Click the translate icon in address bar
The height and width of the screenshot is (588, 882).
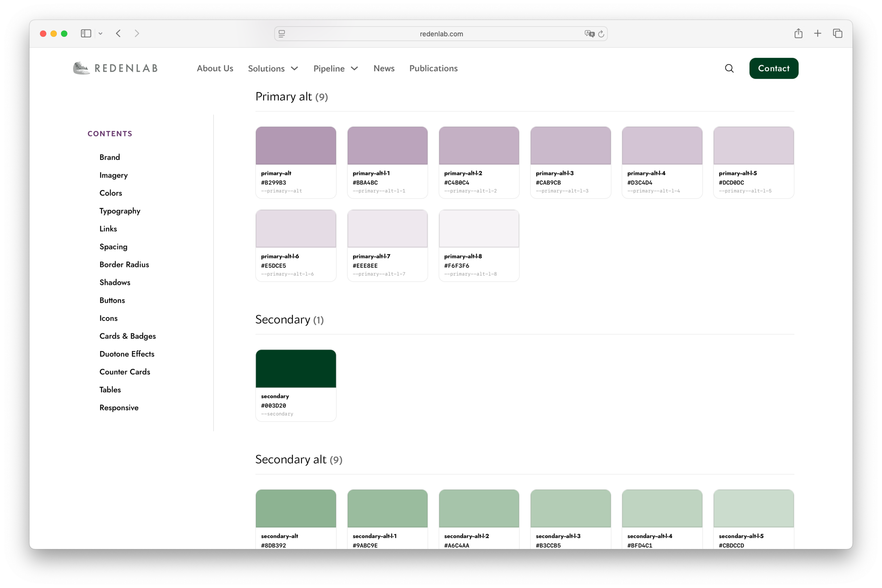[x=589, y=34]
